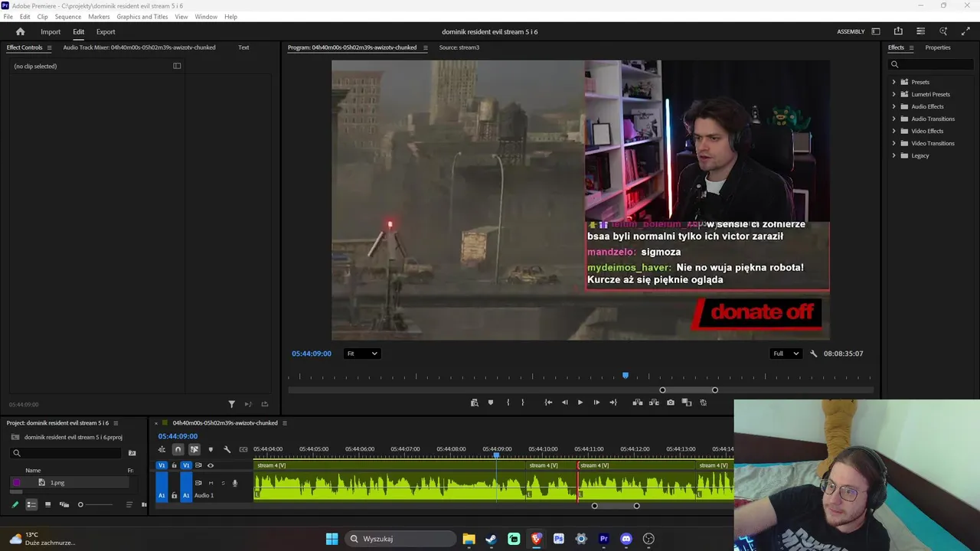
Task: Mute the Audio 1 track
Action: tap(211, 483)
